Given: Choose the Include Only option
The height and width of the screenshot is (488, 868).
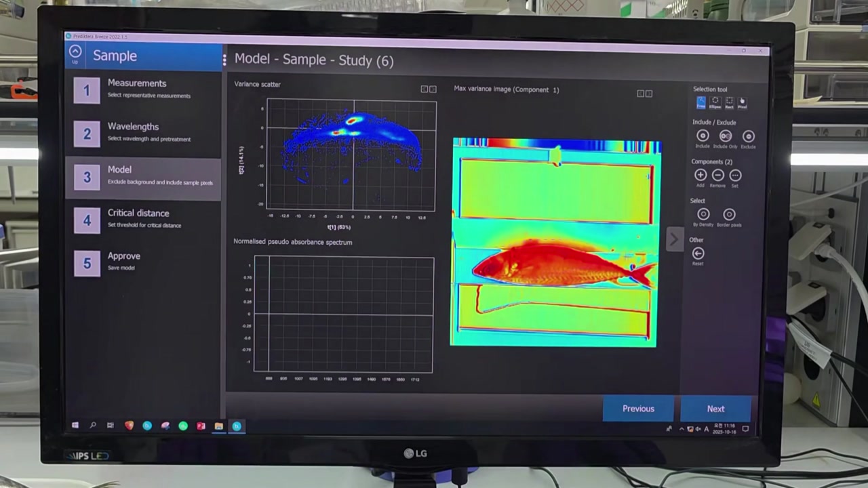Looking at the screenshot, I should tap(726, 136).
